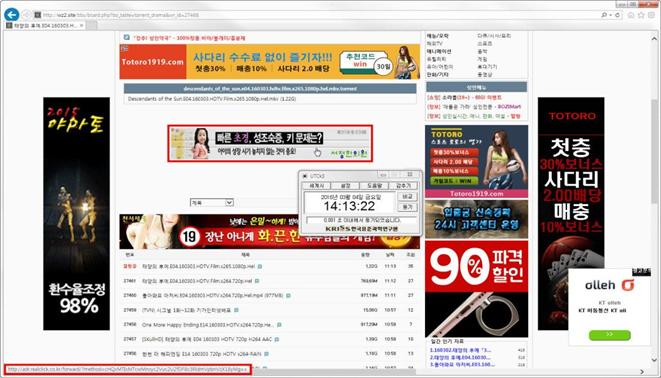Open the browser tools gear icon
The width and height of the screenshot is (661, 378).
tap(651, 15)
